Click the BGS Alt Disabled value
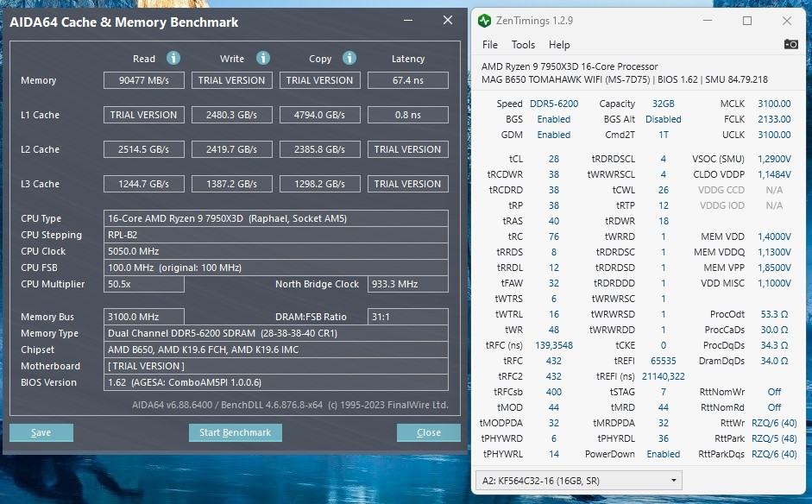 tap(664, 119)
